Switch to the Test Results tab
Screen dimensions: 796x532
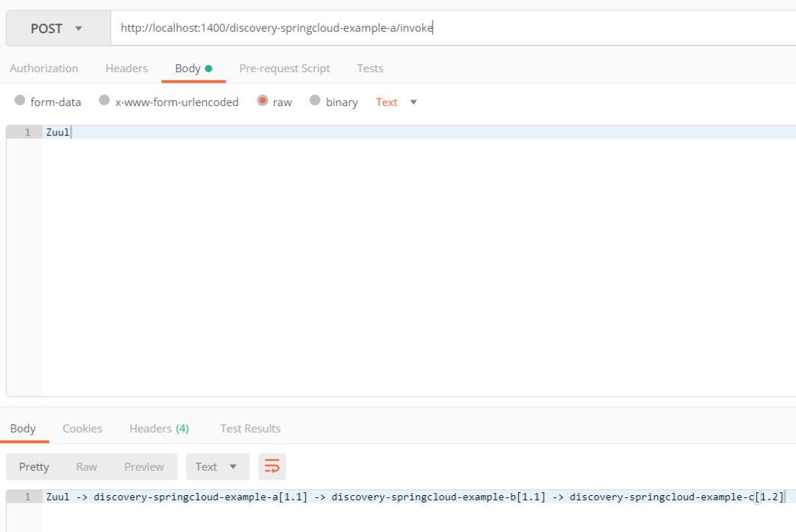tap(250, 428)
